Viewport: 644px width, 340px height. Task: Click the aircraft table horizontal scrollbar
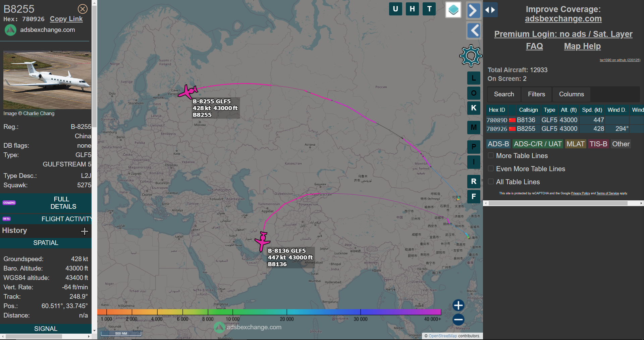point(558,203)
